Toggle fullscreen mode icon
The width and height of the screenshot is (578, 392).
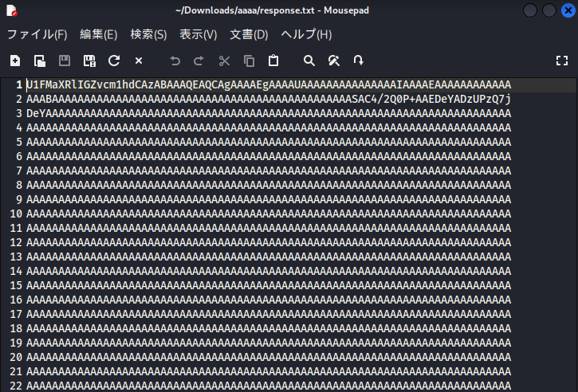[x=561, y=61]
